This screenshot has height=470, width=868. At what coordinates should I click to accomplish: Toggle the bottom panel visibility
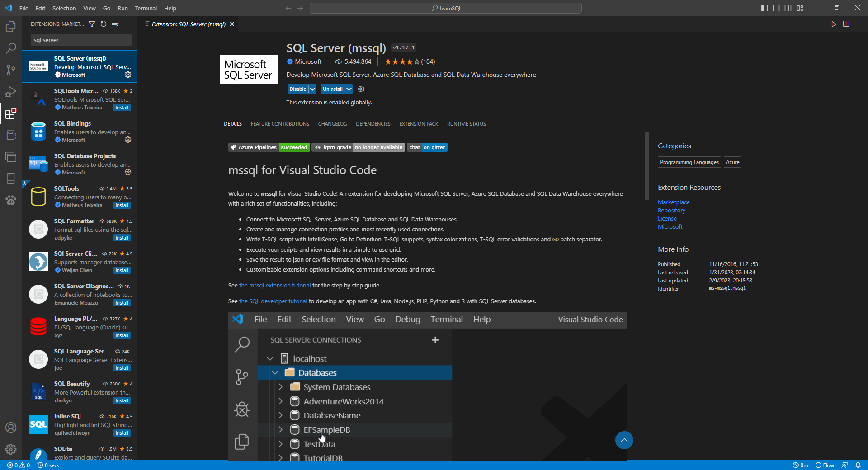pyautogui.click(x=776, y=8)
